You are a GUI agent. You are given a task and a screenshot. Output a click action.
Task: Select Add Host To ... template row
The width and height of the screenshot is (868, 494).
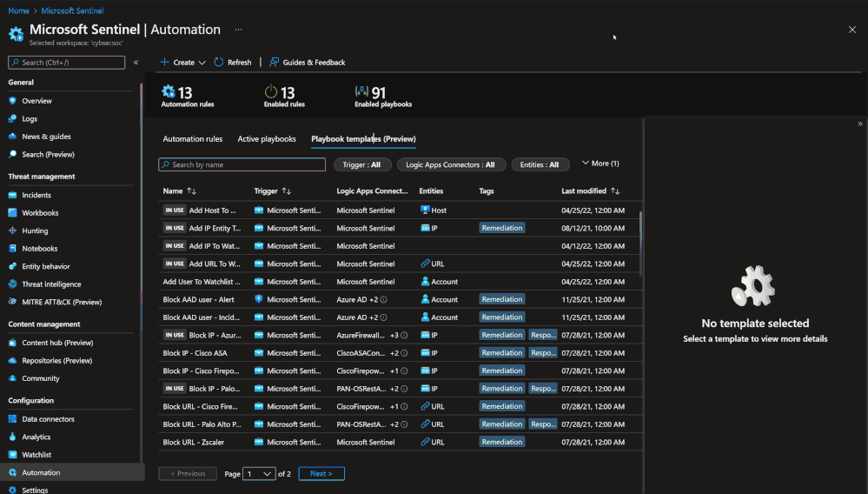point(400,210)
